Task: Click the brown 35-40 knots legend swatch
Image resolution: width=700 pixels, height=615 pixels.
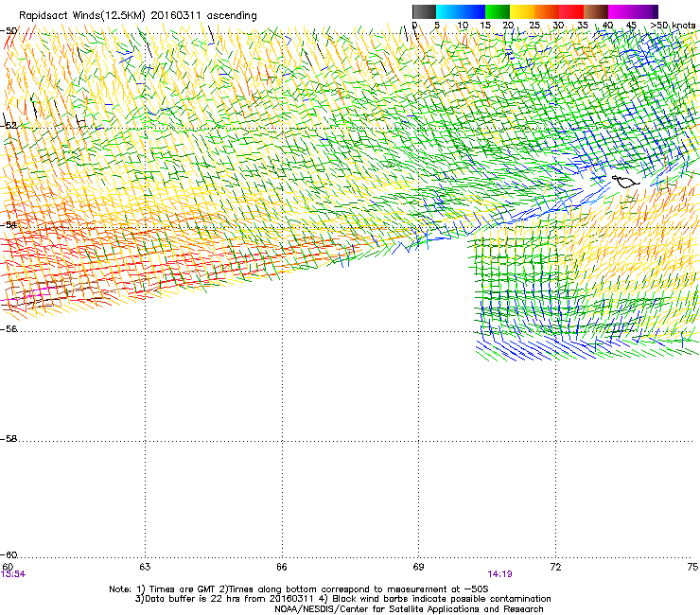Action: (596, 11)
